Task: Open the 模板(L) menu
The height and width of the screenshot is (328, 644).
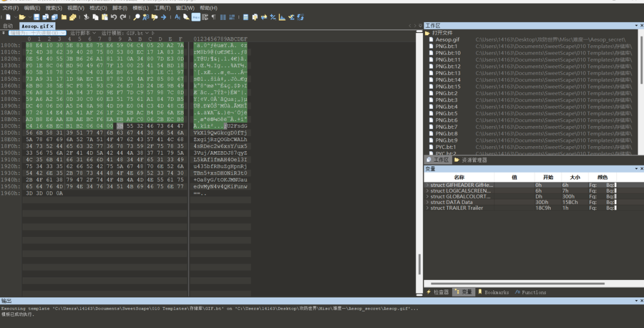Action: coord(140,8)
